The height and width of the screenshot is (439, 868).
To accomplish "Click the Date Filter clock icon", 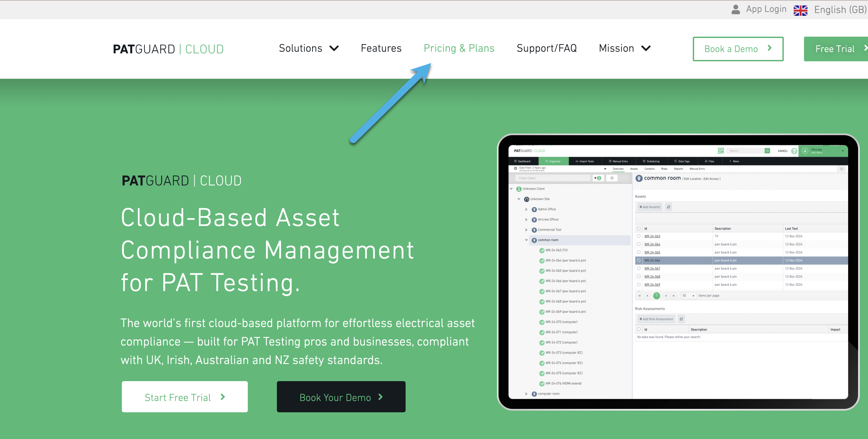I will (x=515, y=168).
